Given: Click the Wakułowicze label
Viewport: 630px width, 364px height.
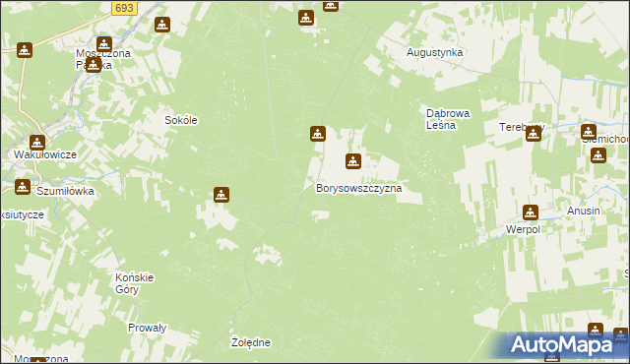Looking at the screenshot, I should pyautogui.click(x=45, y=154).
